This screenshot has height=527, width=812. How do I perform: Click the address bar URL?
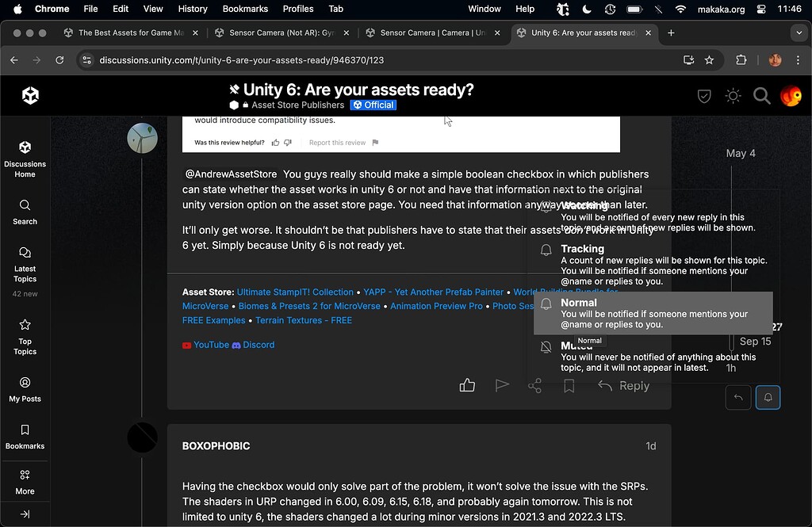pos(241,60)
